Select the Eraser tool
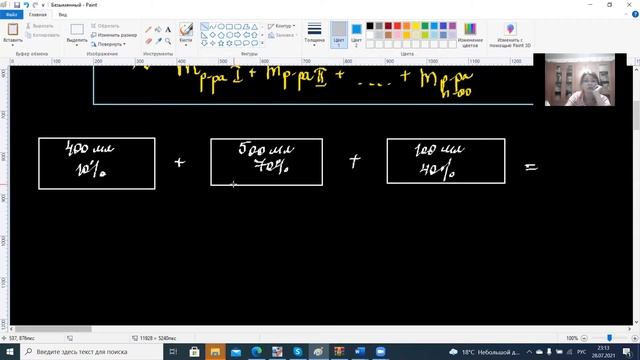Screen dimensions: 640x360 (x=148, y=41)
